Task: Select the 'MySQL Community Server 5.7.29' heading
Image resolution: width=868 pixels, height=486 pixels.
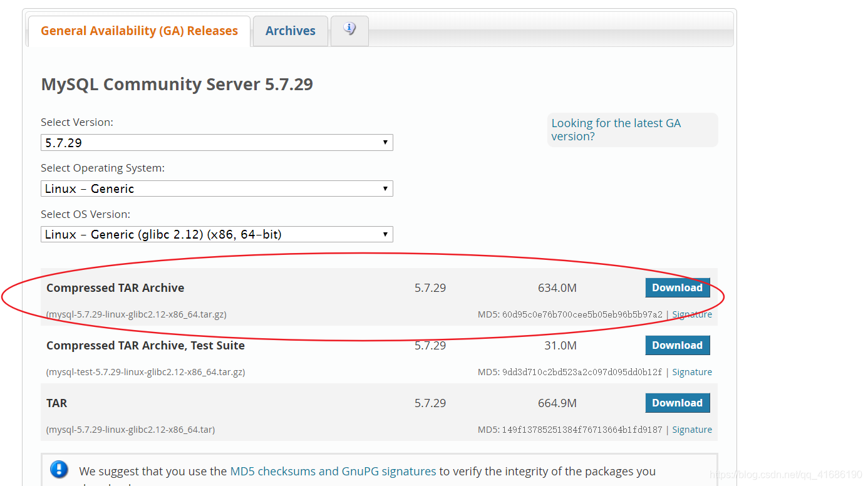Action: click(x=177, y=84)
